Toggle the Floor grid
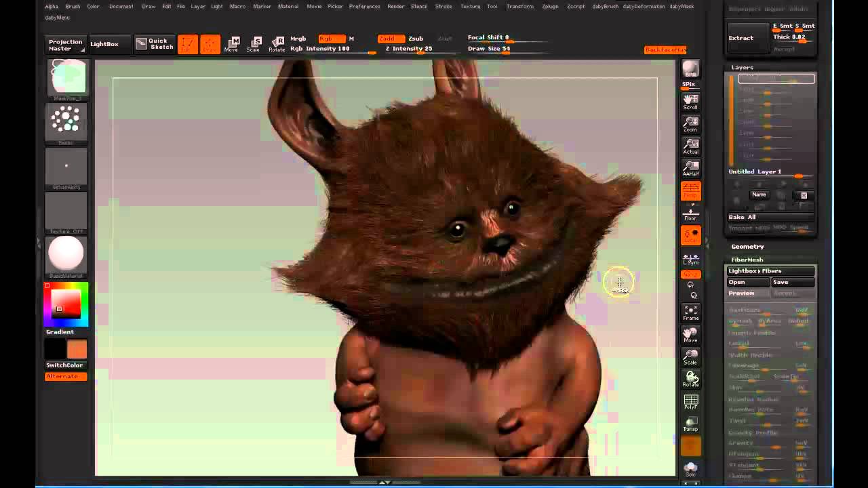The image size is (868, 488). (690, 213)
